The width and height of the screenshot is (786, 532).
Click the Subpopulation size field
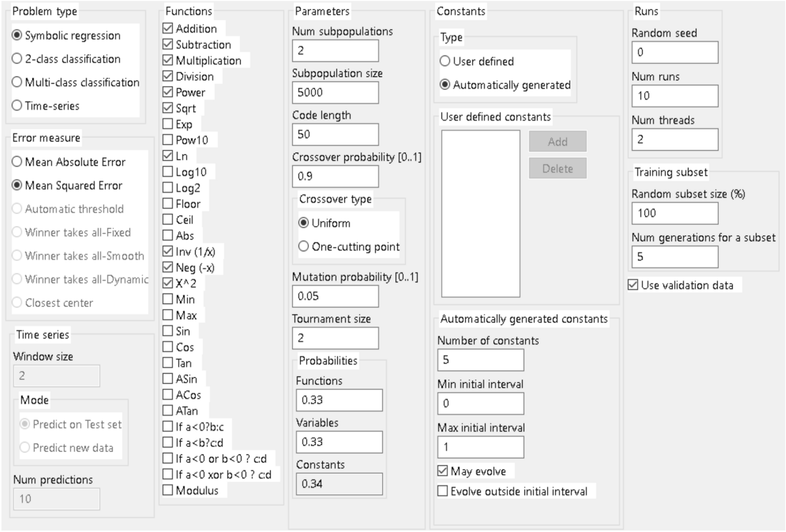(x=335, y=92)
